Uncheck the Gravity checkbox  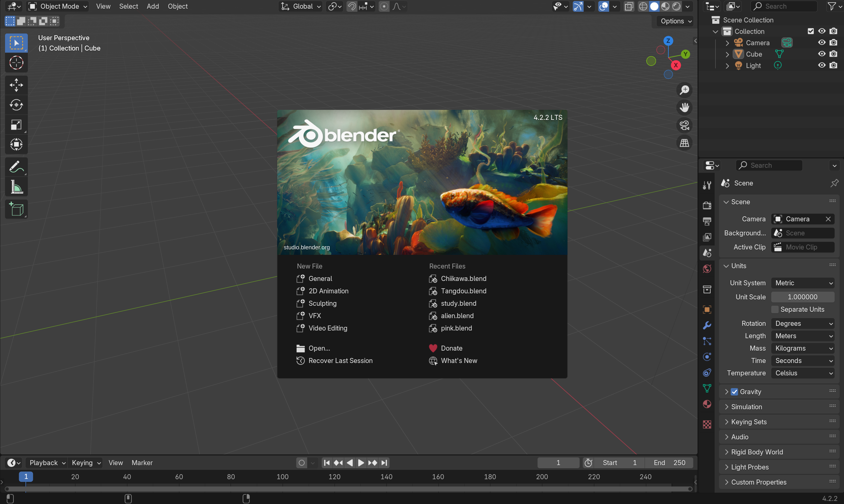(x=734, y=392)
